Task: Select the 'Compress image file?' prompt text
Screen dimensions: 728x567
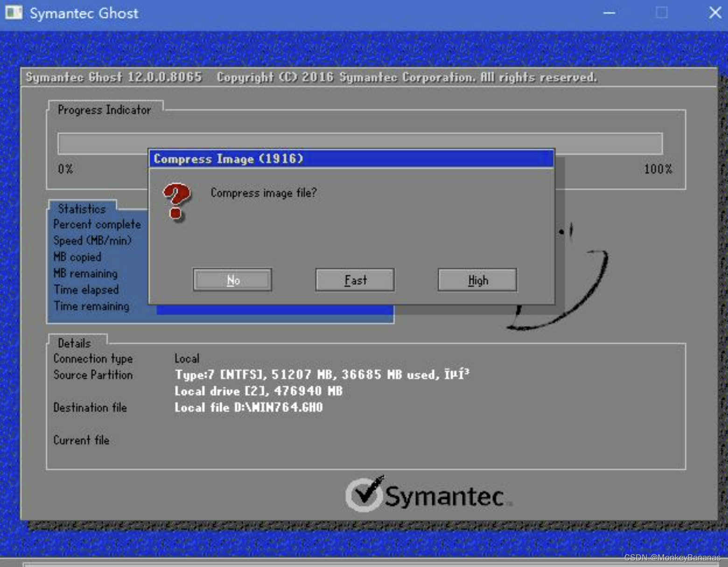Action: point(264,193)
